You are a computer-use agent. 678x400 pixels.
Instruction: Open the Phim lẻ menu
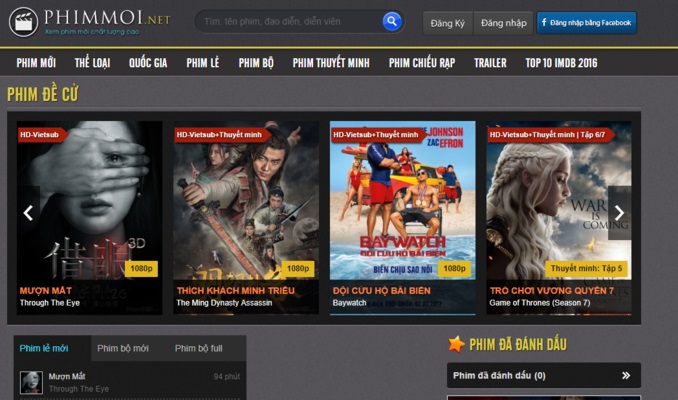(203, 62)
